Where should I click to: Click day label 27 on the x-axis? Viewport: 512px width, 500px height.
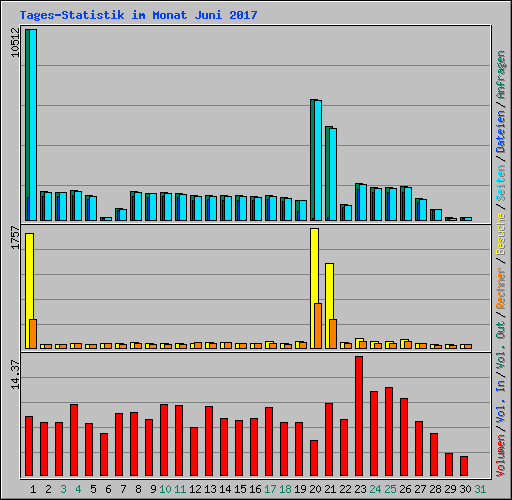coord(420,489)
